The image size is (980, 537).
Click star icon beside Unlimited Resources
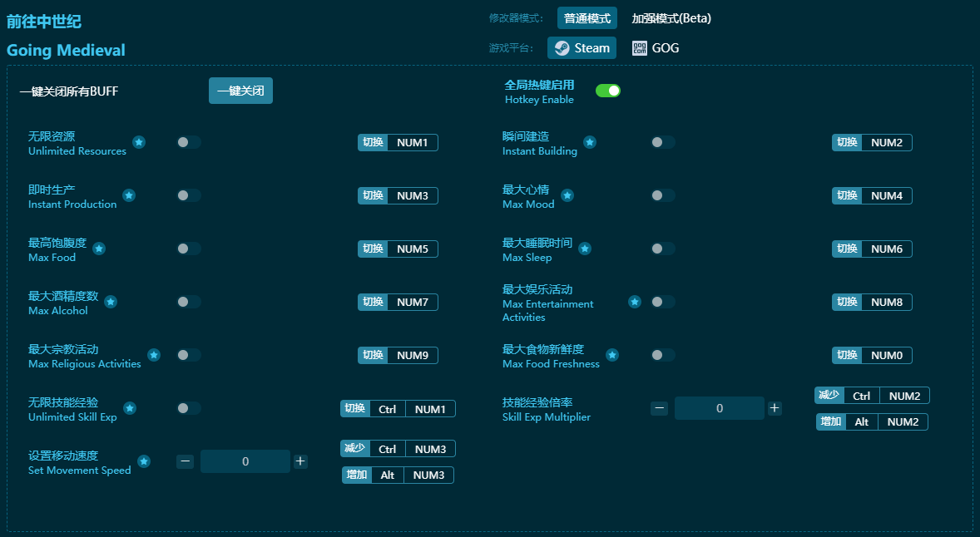[x=139, y=142]
